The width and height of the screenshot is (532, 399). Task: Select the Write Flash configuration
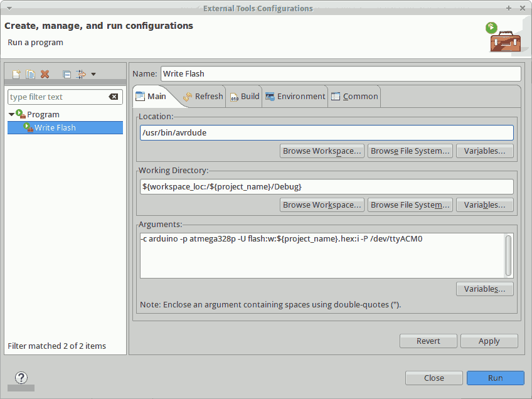[55, 127]
